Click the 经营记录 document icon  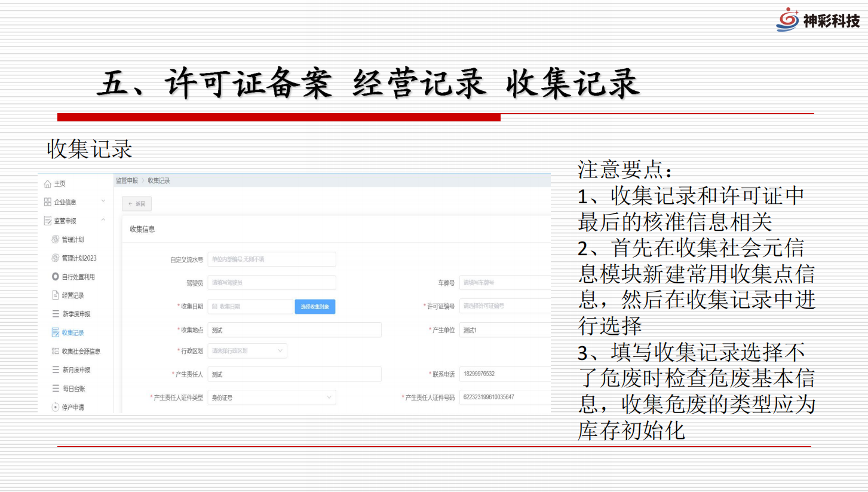pos(56,295)
